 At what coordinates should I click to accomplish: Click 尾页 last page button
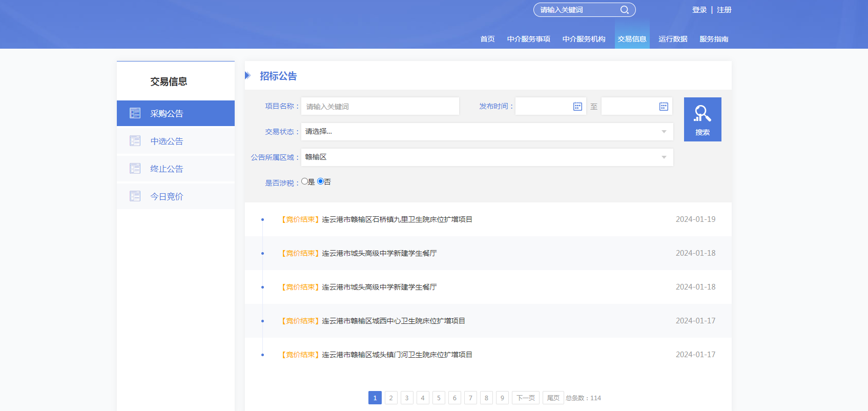pos(553,398)
